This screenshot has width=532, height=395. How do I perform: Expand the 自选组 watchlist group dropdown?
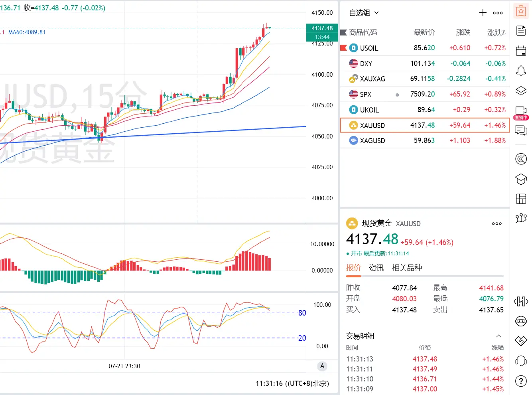pyautogui.click(x=364, y=13)
